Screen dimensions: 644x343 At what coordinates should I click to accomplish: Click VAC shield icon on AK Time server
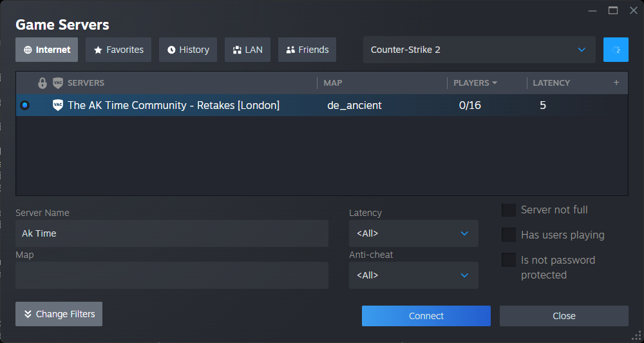point(57,105)
